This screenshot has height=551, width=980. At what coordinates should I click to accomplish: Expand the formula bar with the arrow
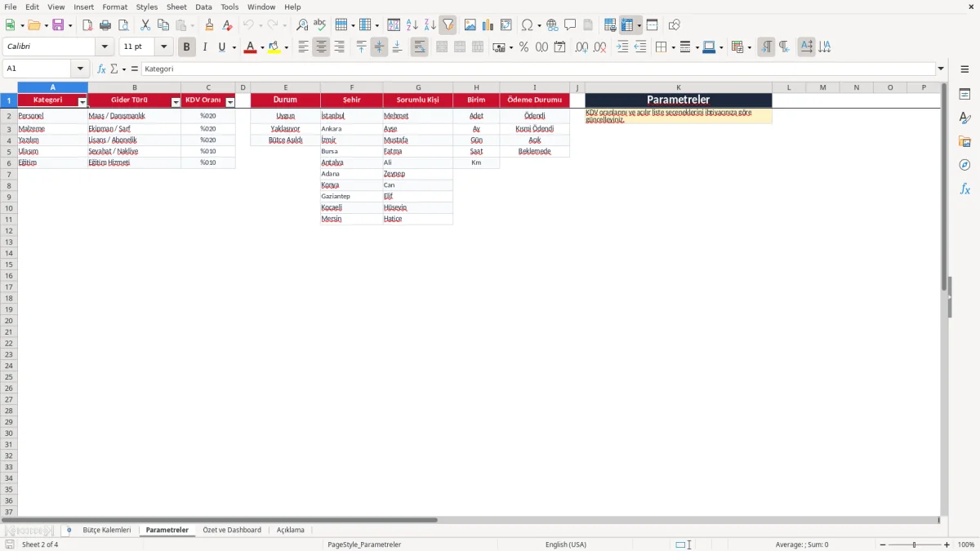pos(941,69)
